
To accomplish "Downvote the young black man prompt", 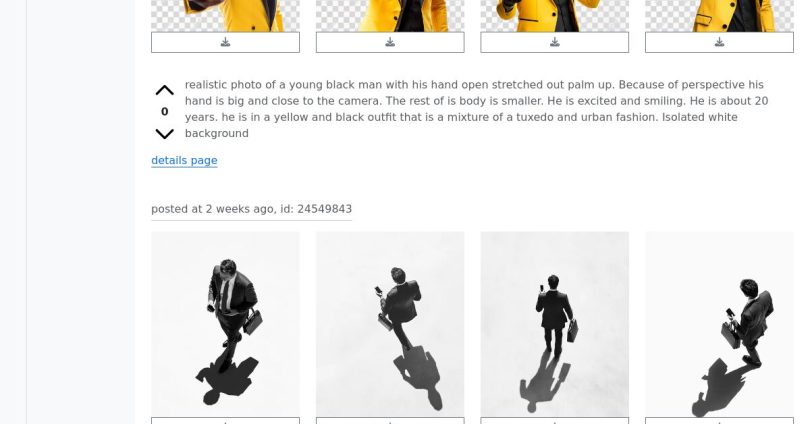I will click(x=164, y=134).
